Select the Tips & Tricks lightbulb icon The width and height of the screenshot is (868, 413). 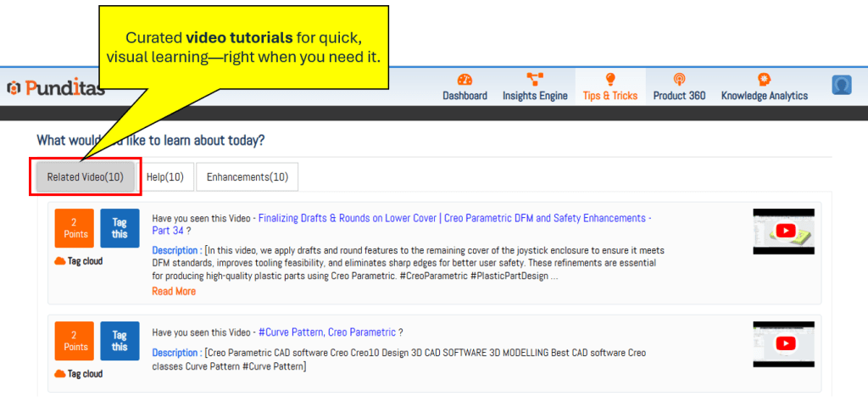click(609, 80)
